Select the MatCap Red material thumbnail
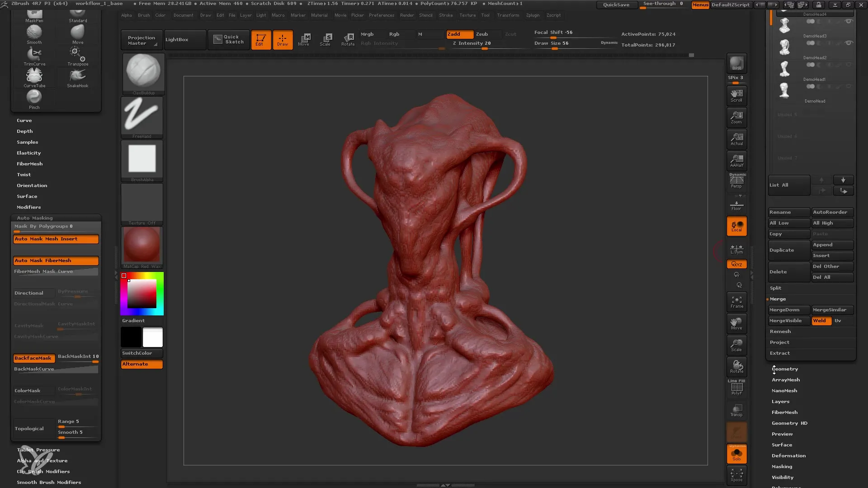Image resolution: width=868 pixels, height=488 pixels. (142, 246)
